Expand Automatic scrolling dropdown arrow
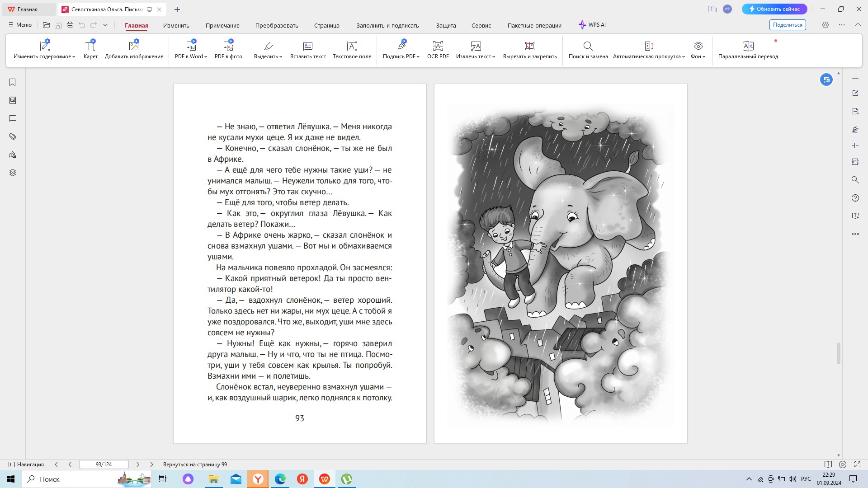Image resolution: width=868 pixels, height=488 pixels. (x=684, y=57)
